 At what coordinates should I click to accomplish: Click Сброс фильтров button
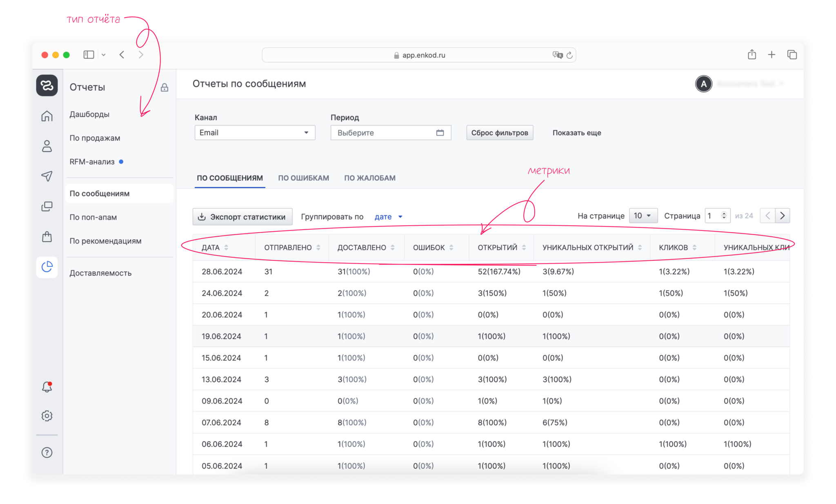[499, 133]
